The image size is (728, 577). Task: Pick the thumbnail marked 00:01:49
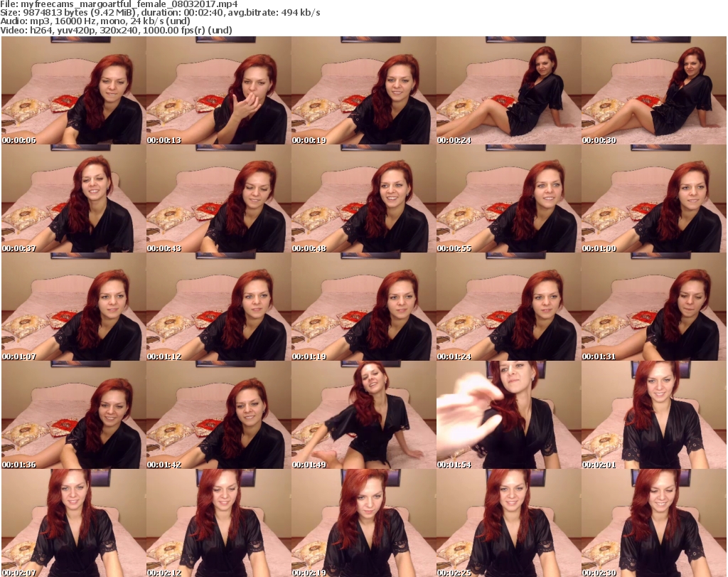[x=363, y=415]
